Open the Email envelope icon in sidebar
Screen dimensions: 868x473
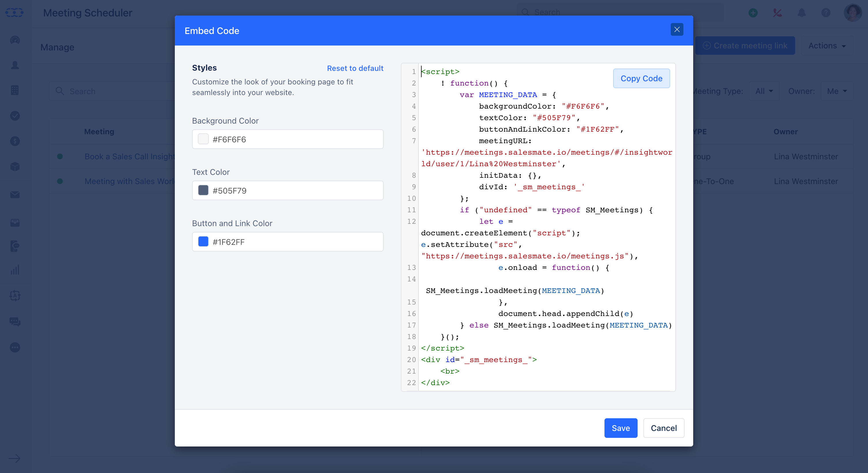click(15, 195)
